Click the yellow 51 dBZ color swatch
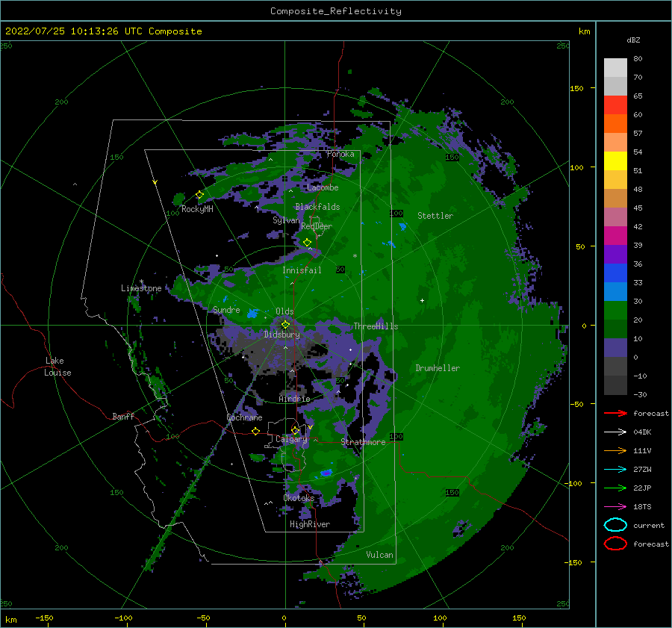The height and width of the screenshot is (628, 672). (615, 161)
